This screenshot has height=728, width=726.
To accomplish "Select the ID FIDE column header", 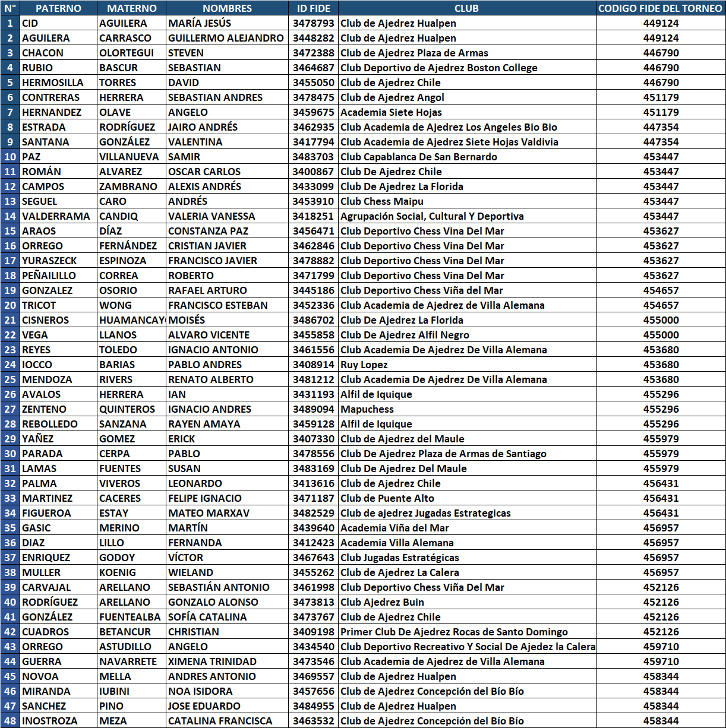I will tap(313, 8).
